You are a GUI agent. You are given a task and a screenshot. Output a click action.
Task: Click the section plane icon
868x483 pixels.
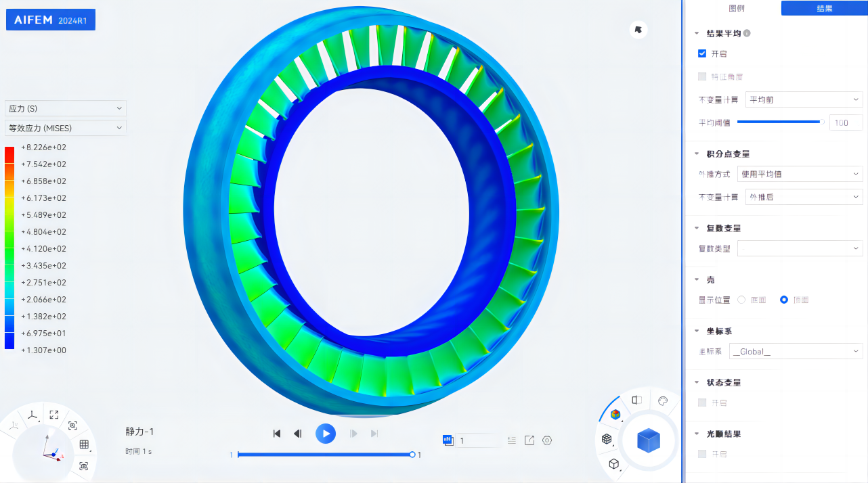click(636, 400)
